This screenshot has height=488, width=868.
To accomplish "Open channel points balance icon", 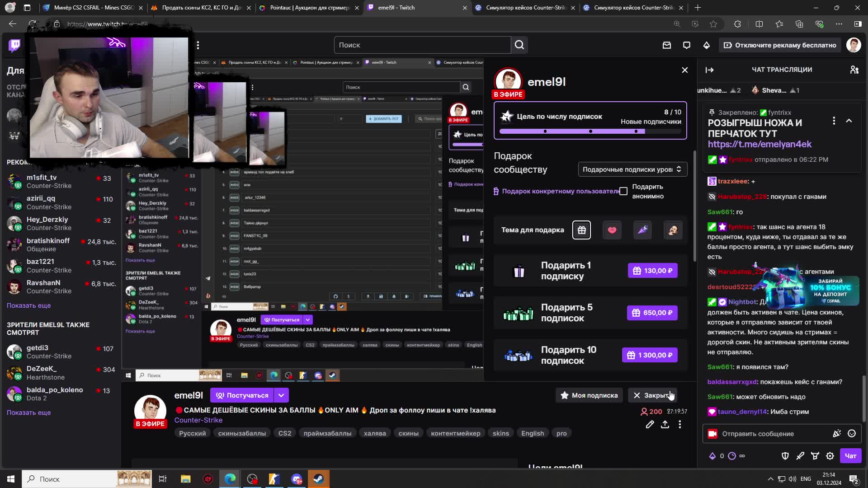I will click(x=732, y=456).
